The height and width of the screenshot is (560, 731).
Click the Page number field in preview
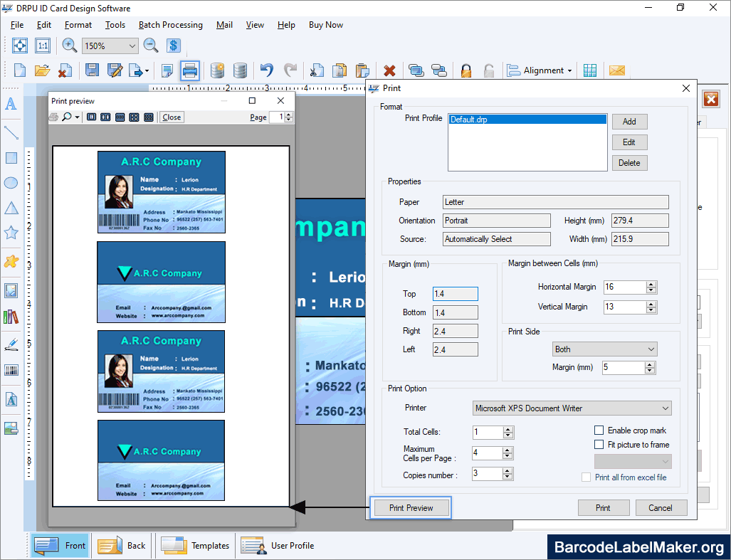277,117
